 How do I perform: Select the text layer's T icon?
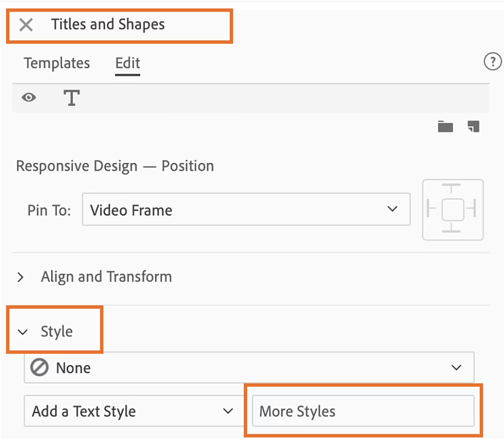tap(71, 97)
